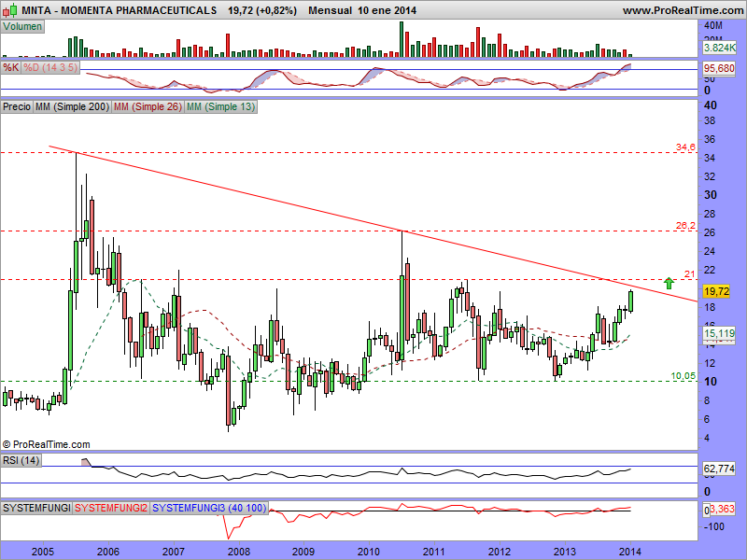Click the 2013 year on the time axis

[x=565, y=552]
